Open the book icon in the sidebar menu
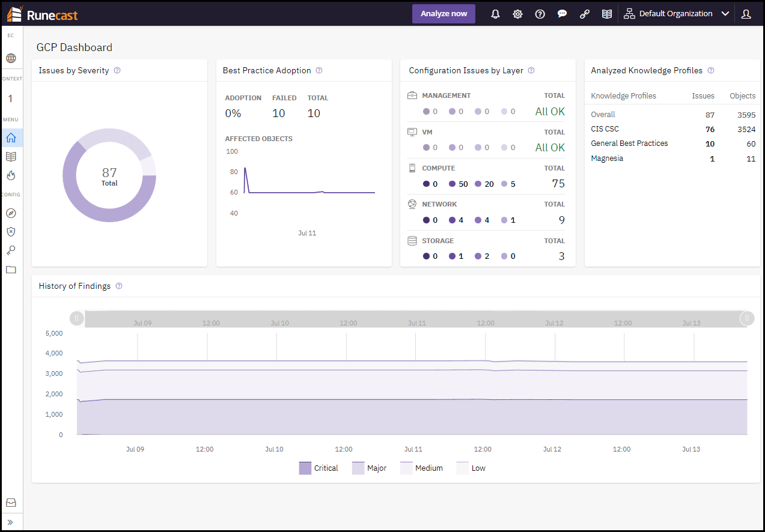Screen dimensions: 765x532 click(x=11, y=157)
